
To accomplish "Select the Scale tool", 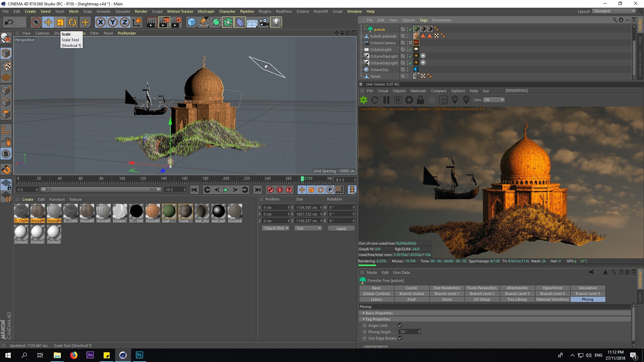I will pyautogui.click(x=60, y=22).
